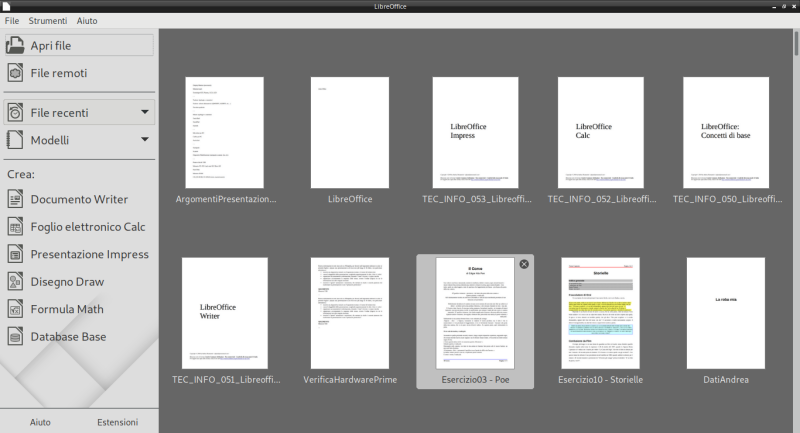
Task: Open the File menu
Action: (12, 20)
